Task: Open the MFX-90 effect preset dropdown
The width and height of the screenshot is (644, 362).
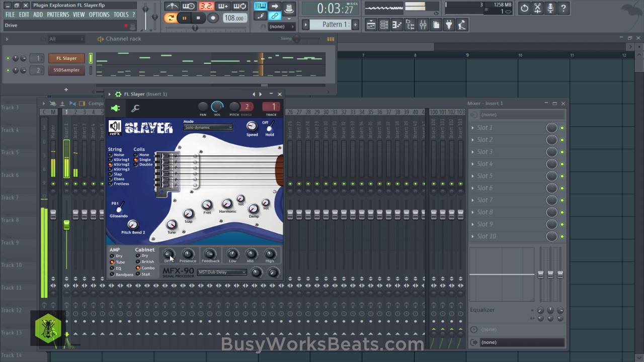Action: [x=222, y=272]
